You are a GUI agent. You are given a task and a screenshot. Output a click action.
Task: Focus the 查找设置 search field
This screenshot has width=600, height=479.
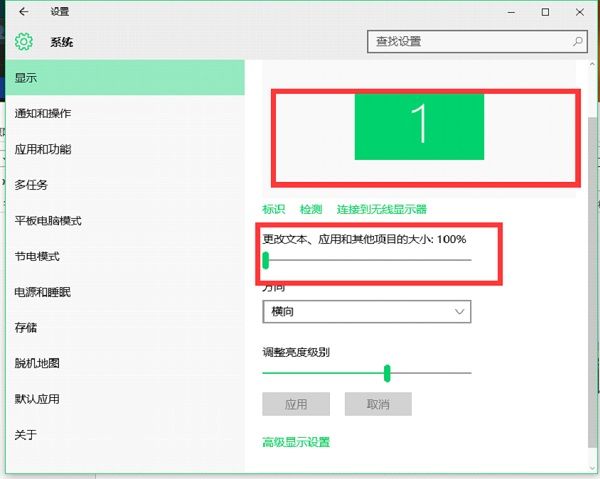477,41
